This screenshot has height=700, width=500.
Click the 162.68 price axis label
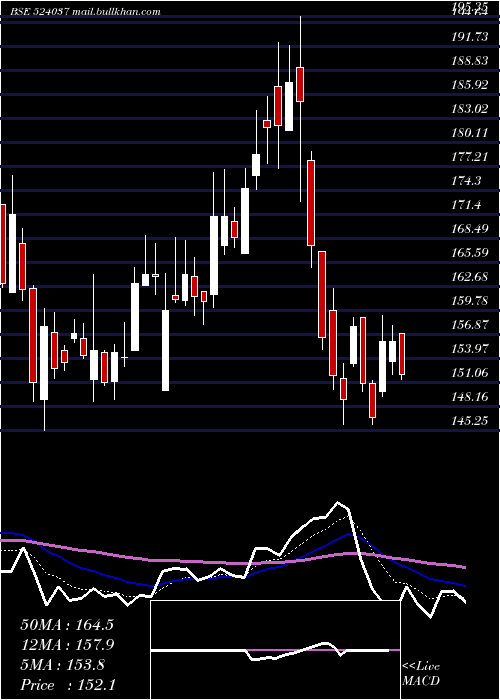tap(470, 277)
